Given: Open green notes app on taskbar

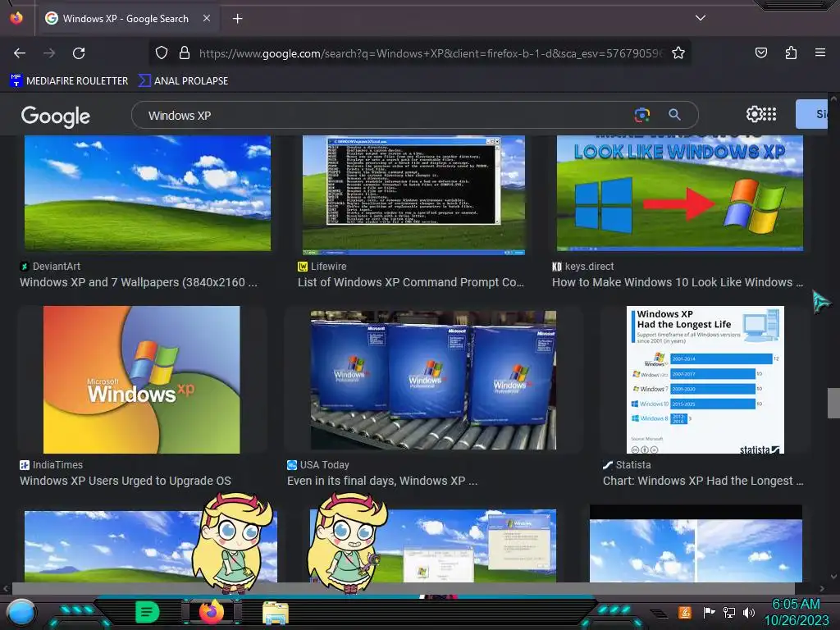Looking at the screenshot, I should point(148,612).
